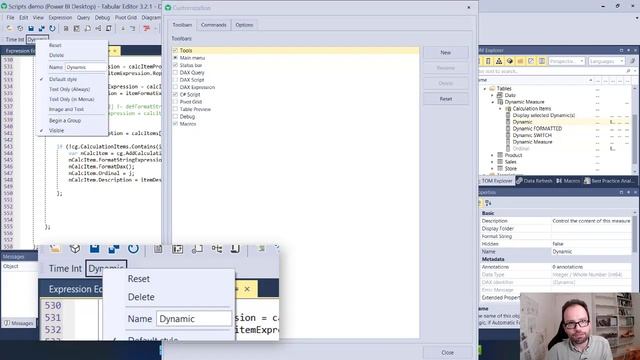
Task: Open the Expression menu
Action: (60, 18)
